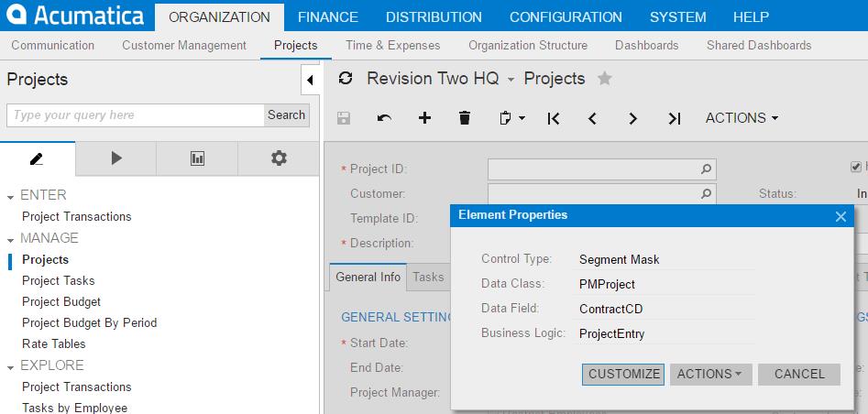868x414 pixels.
Task: Collapse the left navigation pane arrow
Action: [310, 81]
